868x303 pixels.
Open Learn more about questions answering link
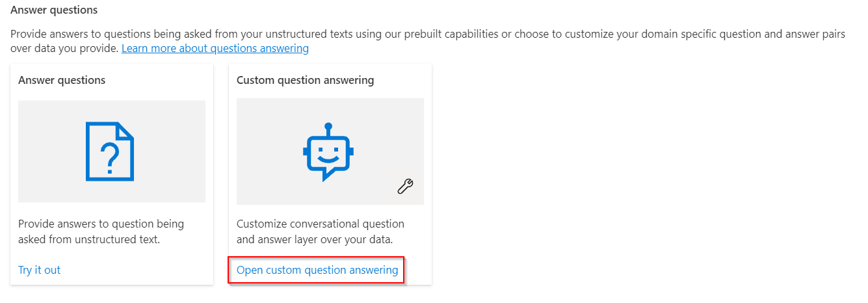point(215,48)
